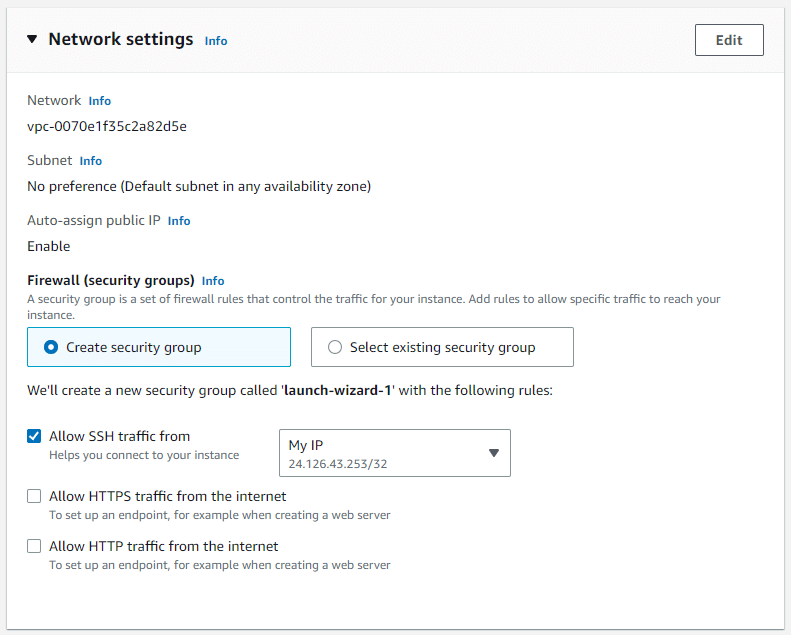
Task: Click the Firewall (security groups) label
Action: [x=110, y=281]
